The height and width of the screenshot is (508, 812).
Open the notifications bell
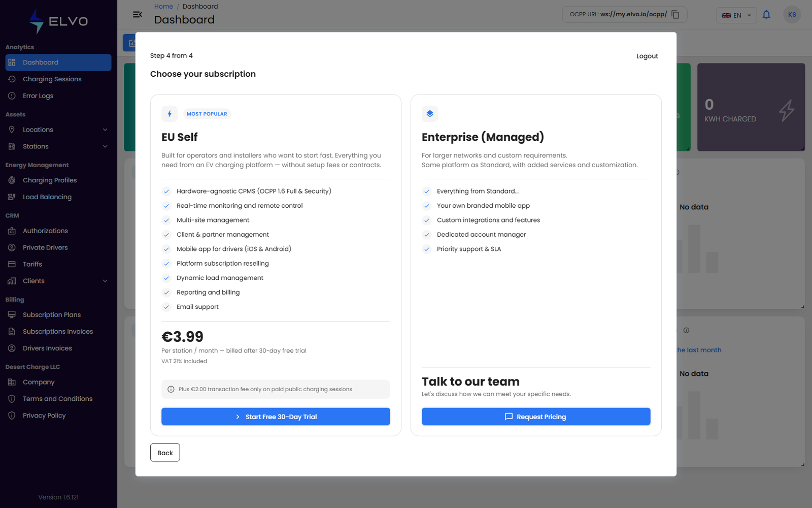[766, 15]
